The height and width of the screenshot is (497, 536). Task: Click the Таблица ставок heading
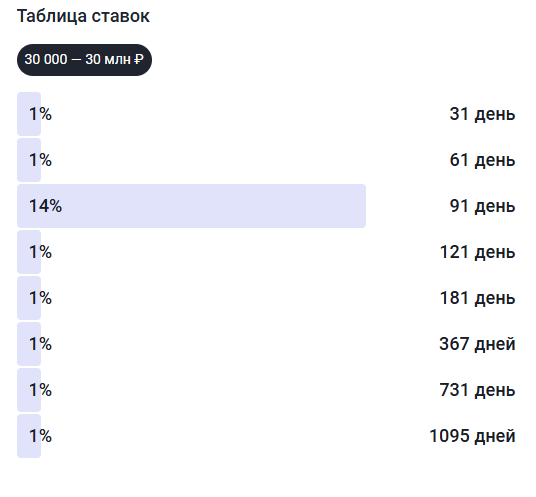point(83,16)
